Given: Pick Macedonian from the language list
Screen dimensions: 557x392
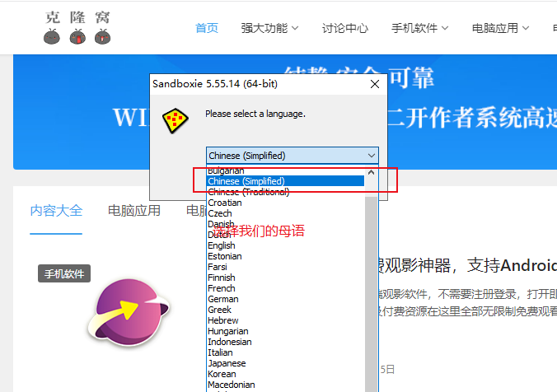Looking at the screenshot, I should click(286, 385).
